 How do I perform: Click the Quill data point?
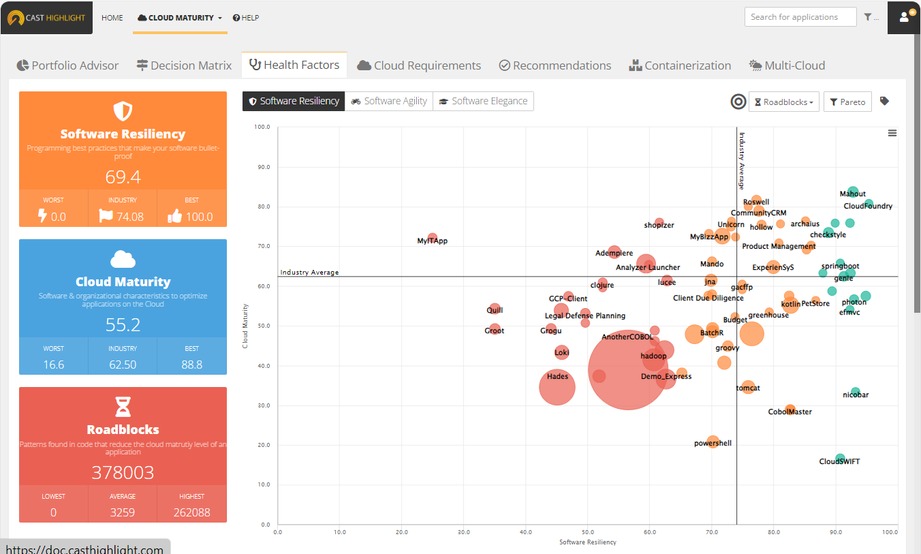tap(495, 308)
